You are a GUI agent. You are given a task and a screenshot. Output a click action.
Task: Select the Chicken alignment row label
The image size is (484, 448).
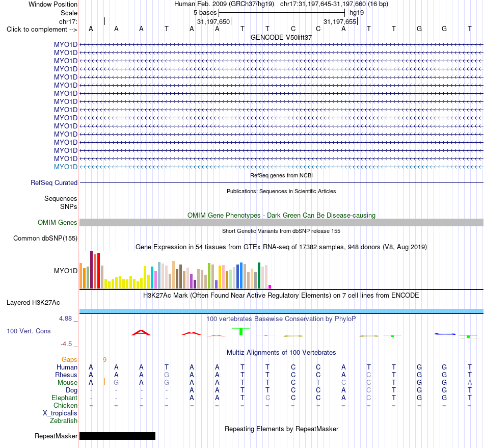click(x=65, y=405)
